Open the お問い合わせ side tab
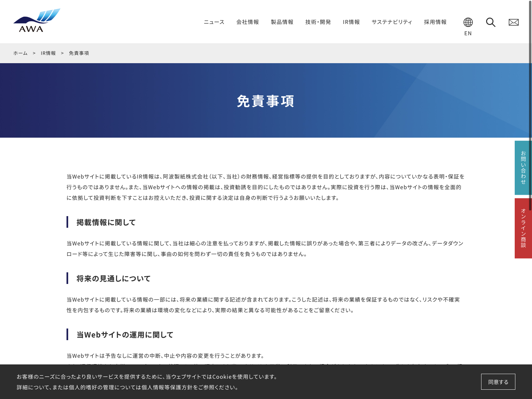This screenshot has height=399, width=532. click(x=523, y=168)
